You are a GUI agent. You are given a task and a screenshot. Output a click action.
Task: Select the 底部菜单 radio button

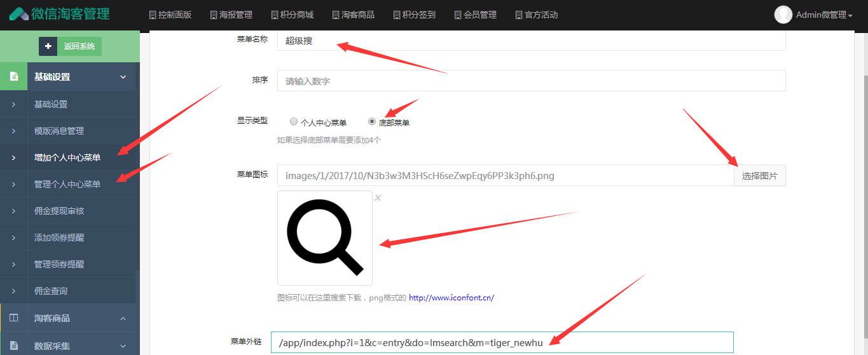[x=372, y=121]
